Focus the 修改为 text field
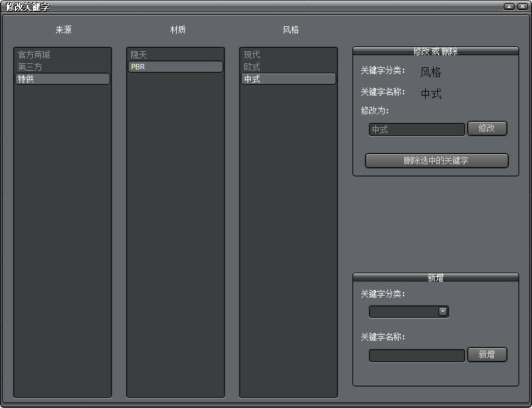Viewport: 532px width, 408px height. pos(416,129)
